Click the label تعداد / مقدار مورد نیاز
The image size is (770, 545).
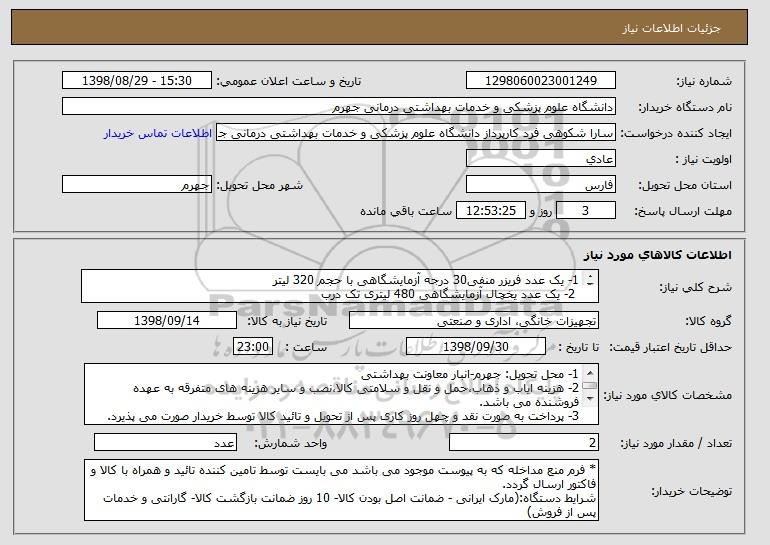click(x=676, y=443)
